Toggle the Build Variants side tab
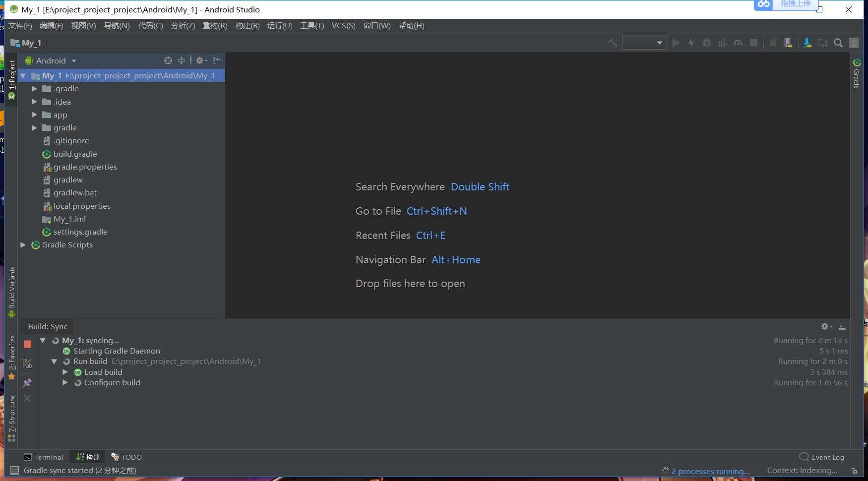868x481 pixels. (11, 292)
